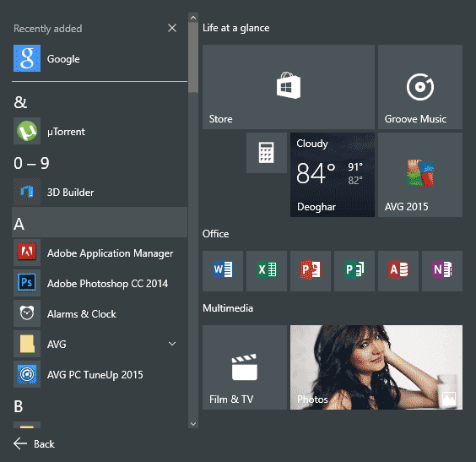Open the Store tile
Viewport: 476px width, 462px height.
289,87
